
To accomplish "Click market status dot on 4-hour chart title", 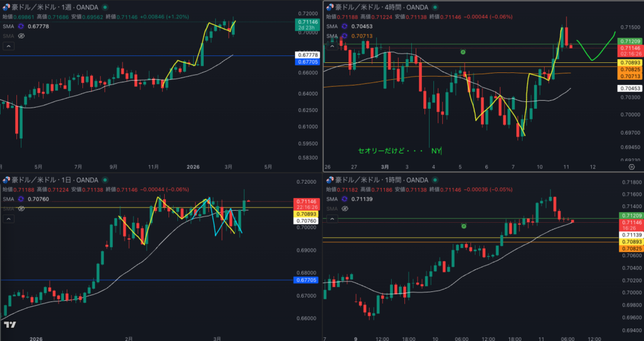I will pyautogui.click(x=435, y=8).
